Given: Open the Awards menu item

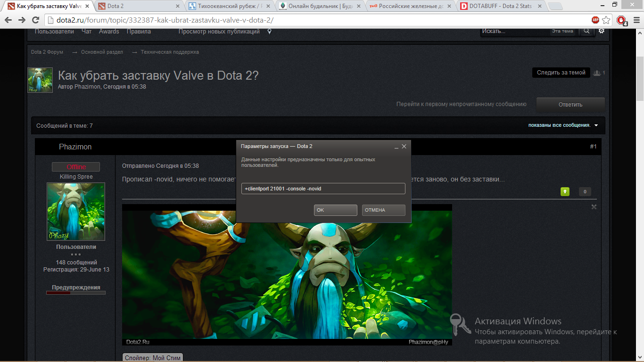Looking at the screenshot, I should [x=109, y=32].
